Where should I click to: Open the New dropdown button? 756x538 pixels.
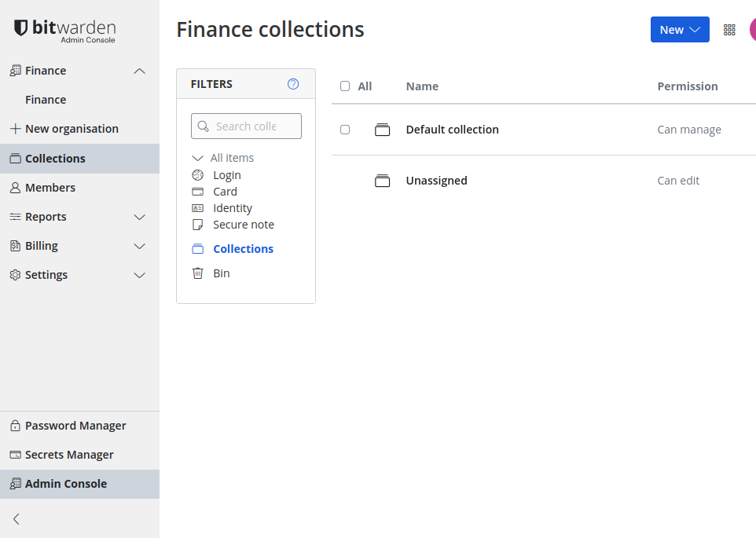[x=680, y=29]
